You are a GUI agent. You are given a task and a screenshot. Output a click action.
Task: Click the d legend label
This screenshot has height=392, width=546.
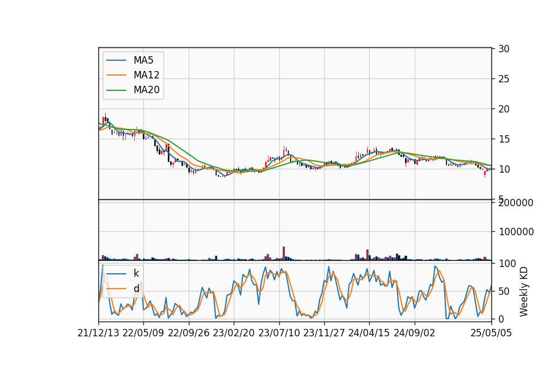(x=136, y=289)
